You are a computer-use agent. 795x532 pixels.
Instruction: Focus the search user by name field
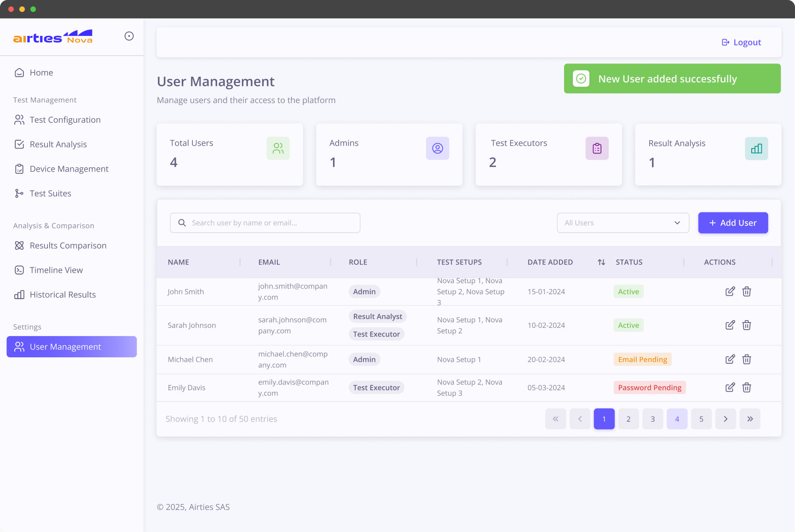click(265, 223)
